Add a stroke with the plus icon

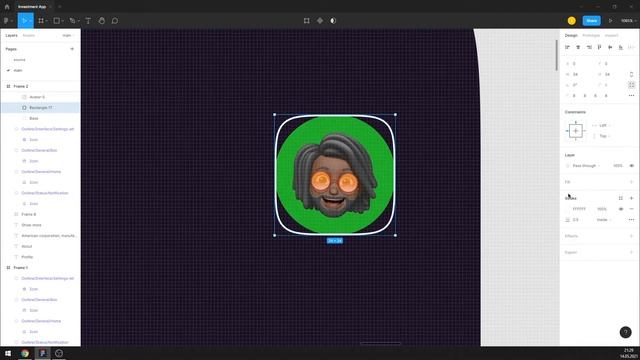pyautogui.click(x=631, y=198)
